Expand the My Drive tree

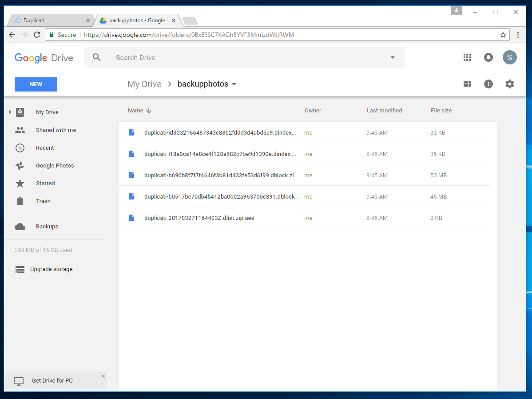pyautogui.click(x=10, y=112)
